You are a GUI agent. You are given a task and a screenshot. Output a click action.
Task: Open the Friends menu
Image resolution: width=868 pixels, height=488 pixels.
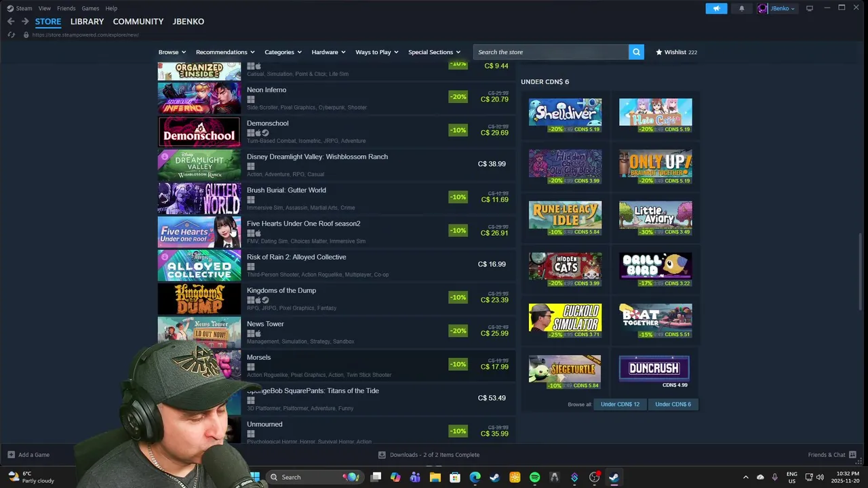[66, 8]
